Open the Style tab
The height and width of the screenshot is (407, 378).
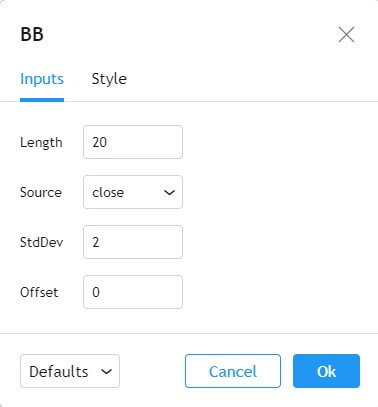[109, 79]
